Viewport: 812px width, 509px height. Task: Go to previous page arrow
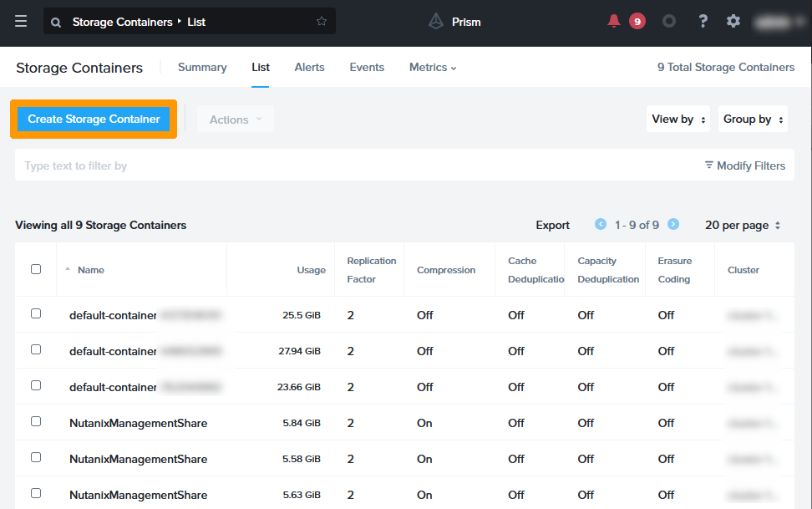pyautogui.click(x=601, y=225)
